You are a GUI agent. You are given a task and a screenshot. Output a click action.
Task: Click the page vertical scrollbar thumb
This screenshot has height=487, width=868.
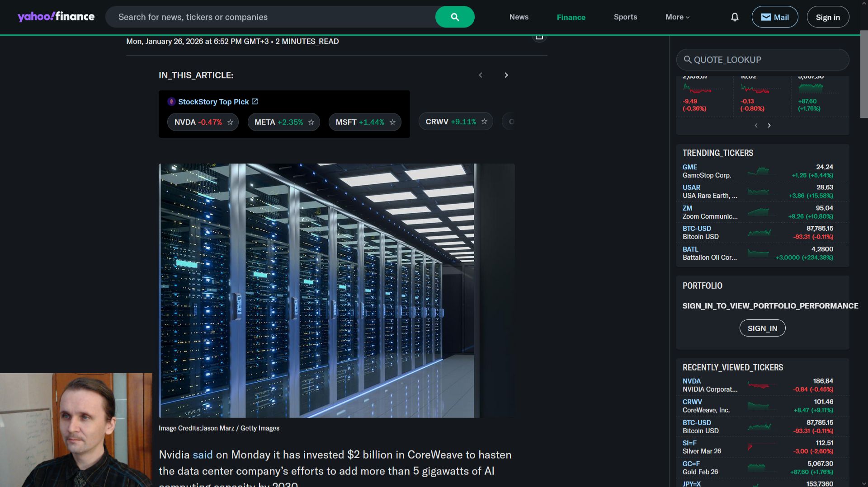pyautogui.click(x=864, y=74)
